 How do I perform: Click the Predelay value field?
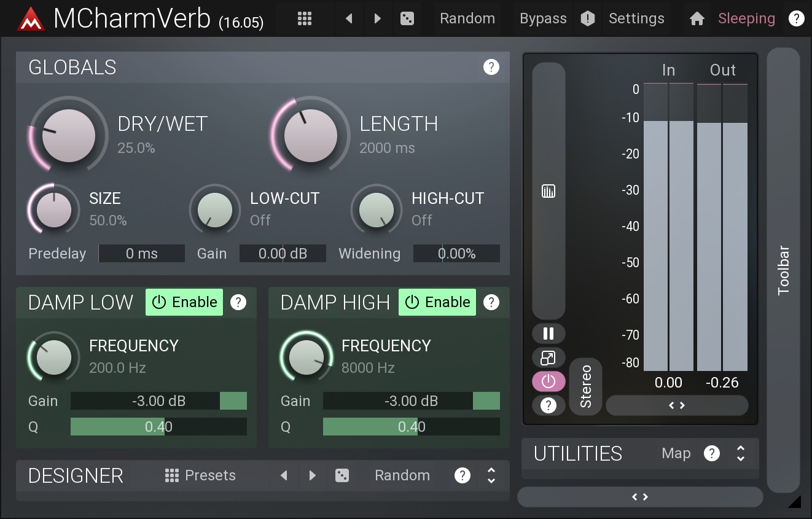point(142,254)
